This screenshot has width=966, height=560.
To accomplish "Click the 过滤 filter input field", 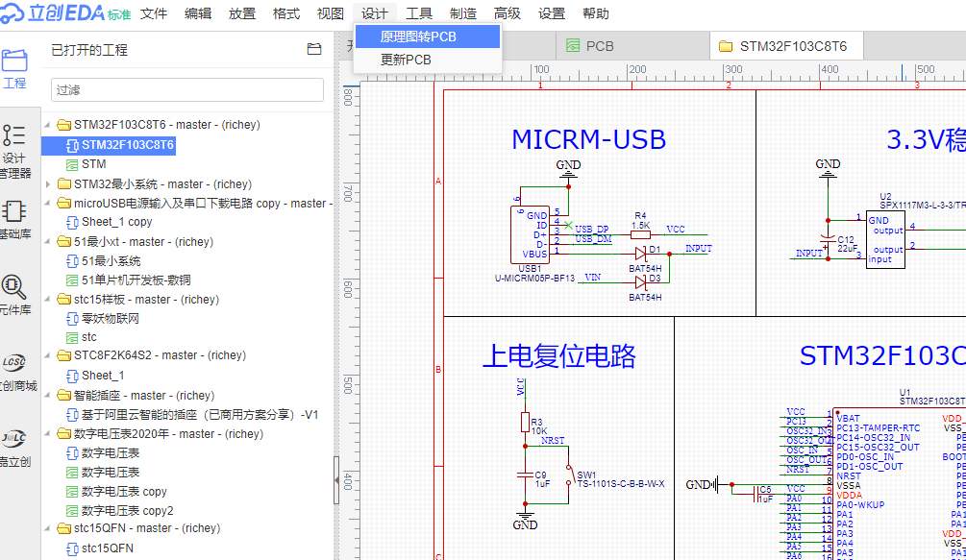I will click(x=187, y=90).
